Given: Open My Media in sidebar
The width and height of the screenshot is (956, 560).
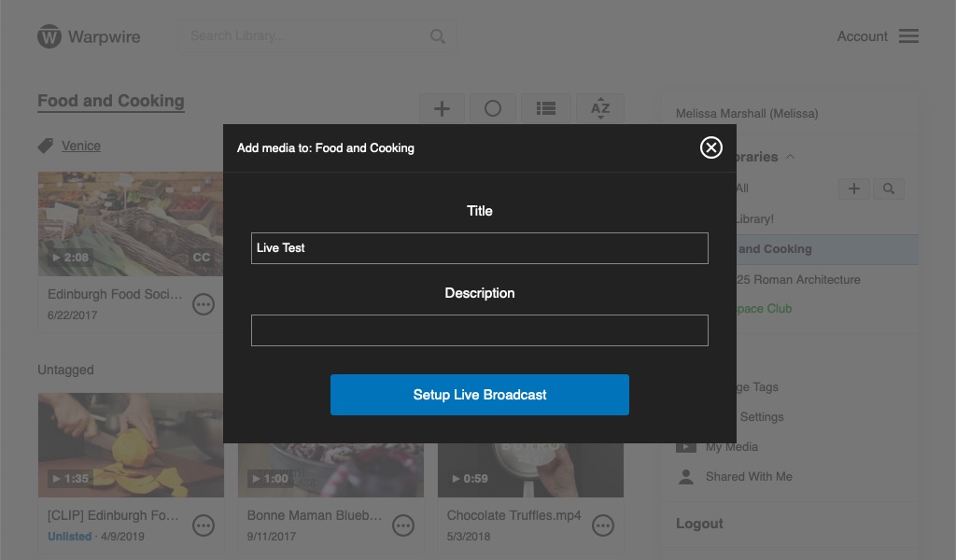Looking at the screenshot, I should (x=732, y=447).
